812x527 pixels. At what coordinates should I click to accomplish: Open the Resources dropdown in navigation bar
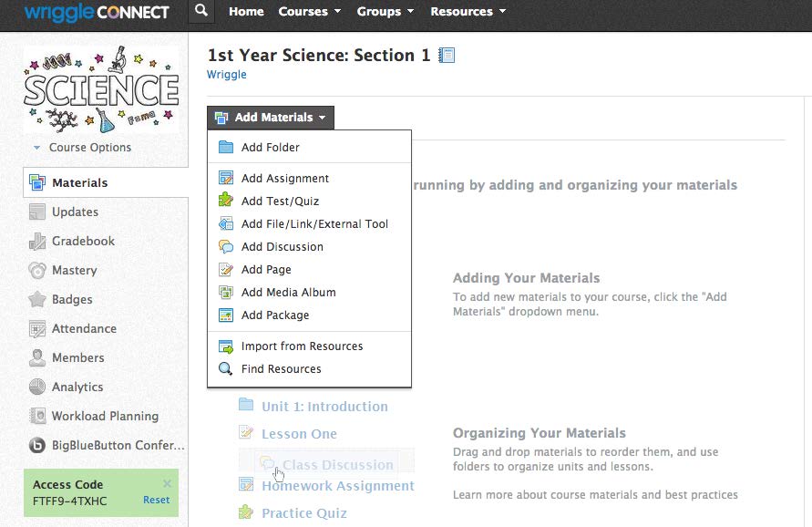click(468, 12)
